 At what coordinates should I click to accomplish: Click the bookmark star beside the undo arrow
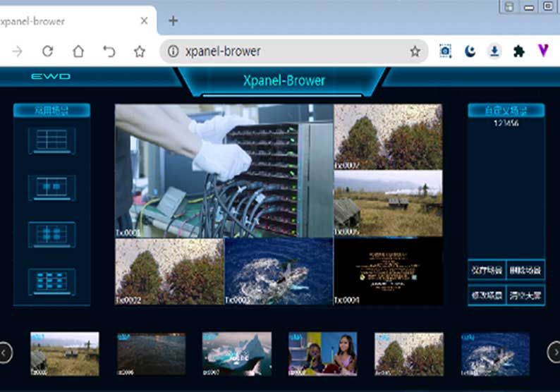tap(139, 51)
